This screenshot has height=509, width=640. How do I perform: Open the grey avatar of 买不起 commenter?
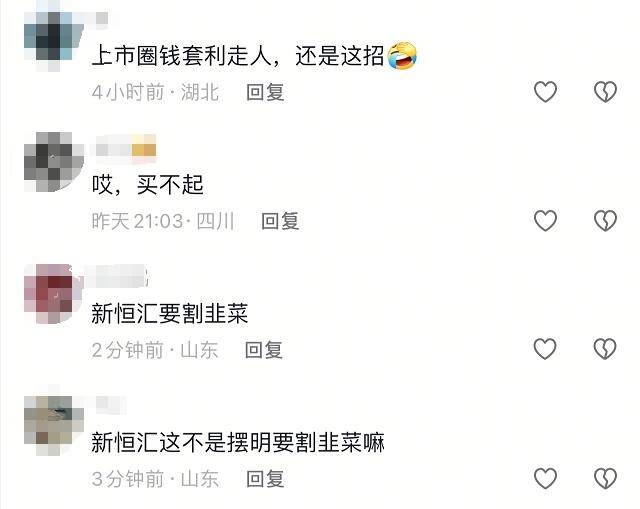tap(54, 162)
